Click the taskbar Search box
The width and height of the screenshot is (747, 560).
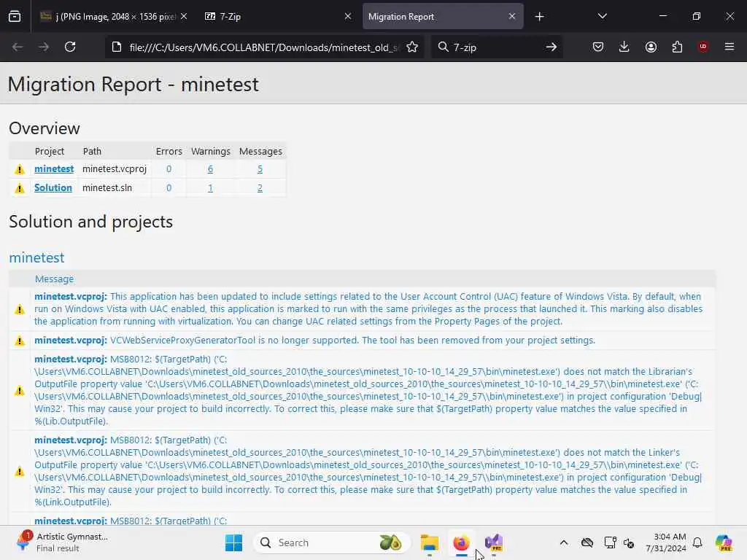(x=332, y=542)
